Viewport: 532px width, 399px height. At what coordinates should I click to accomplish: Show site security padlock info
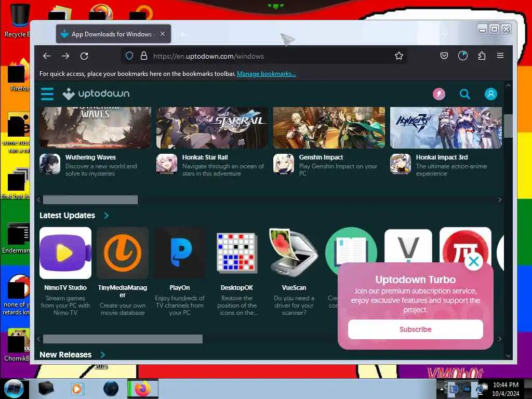coord(144,56)
